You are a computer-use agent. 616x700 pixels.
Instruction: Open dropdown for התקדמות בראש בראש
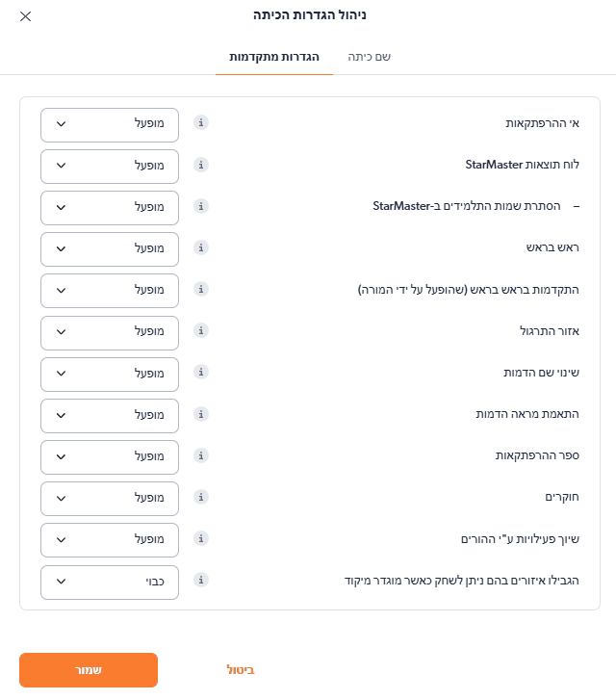point(110,290)
